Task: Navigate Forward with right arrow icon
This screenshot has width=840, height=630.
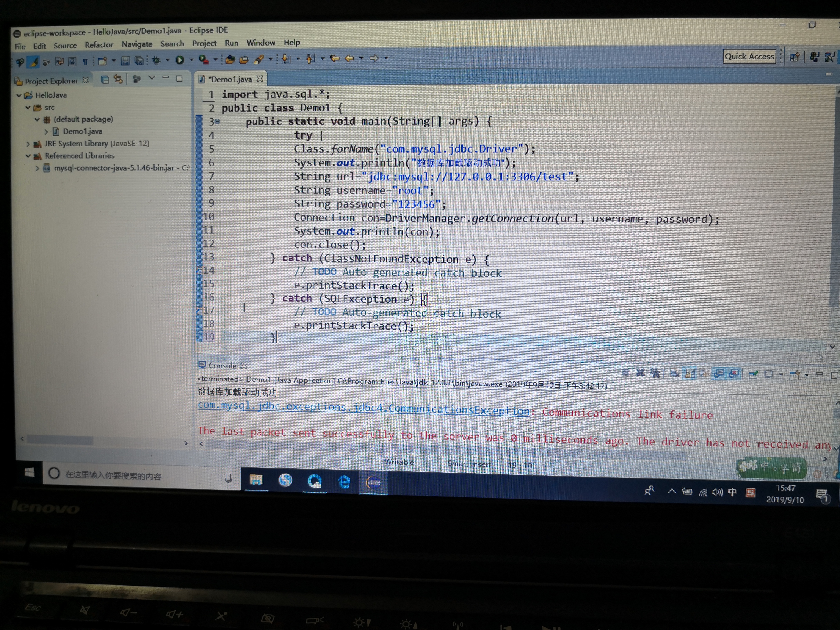Action: [374, 58]
